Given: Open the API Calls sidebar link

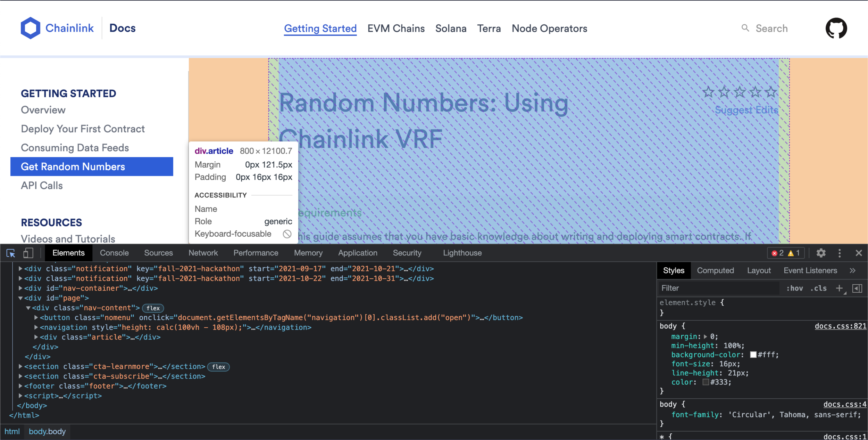Looking at the screenshot, I should coord(42,186).
